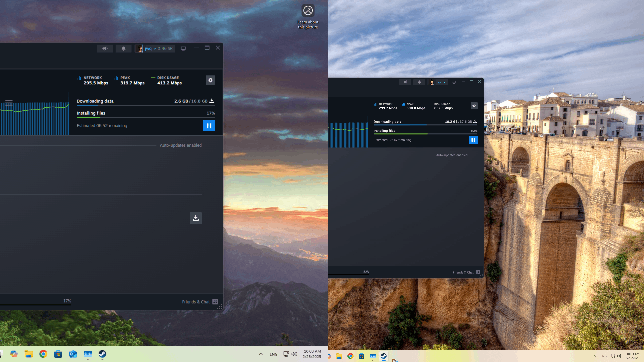
Task: Click the 2.6 GB download progress bar
Action: click(146, 106)
